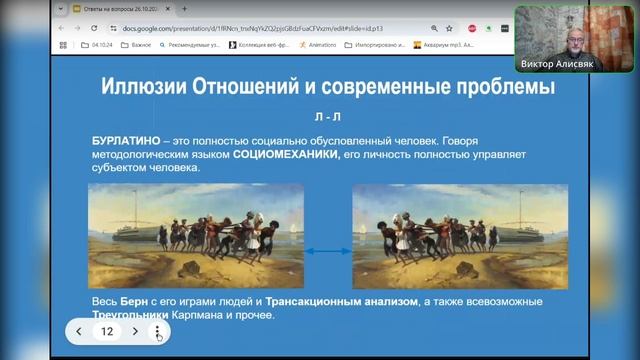Viewport: 640px width, 360px height.
Task: Reload the current page
Action: [x=94, y=28]
